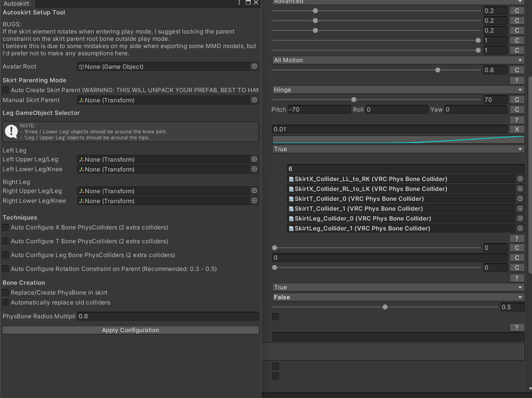
Task: Open picker for SkirtT_Collider_1 entry
Action: point(520,208)
